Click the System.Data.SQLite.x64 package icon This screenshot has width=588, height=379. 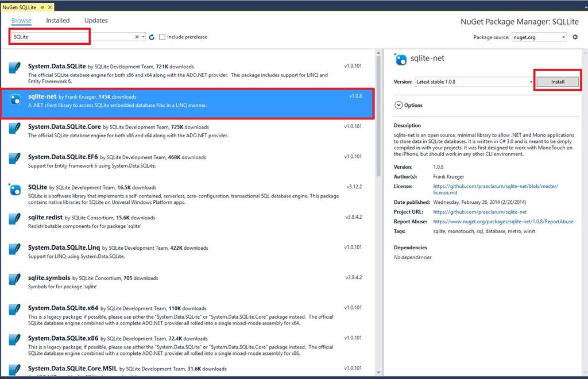click(14, 310)
